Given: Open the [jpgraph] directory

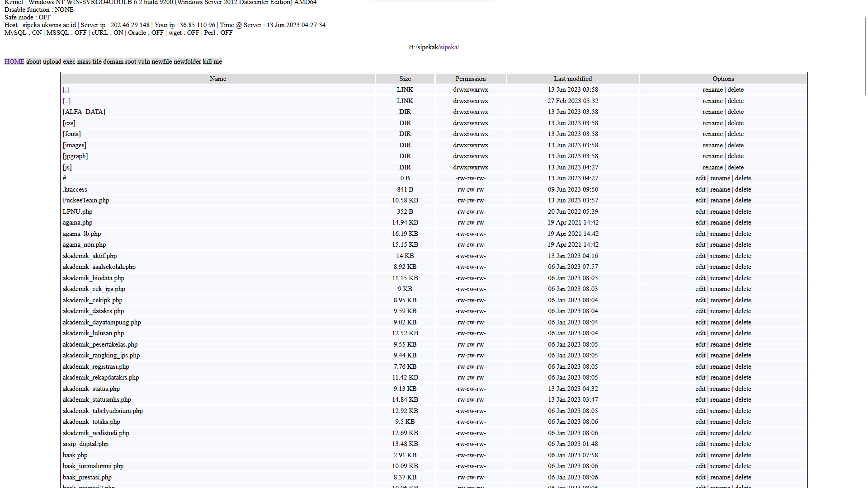Looking at the screenshot, I should (x=75, y=156).
